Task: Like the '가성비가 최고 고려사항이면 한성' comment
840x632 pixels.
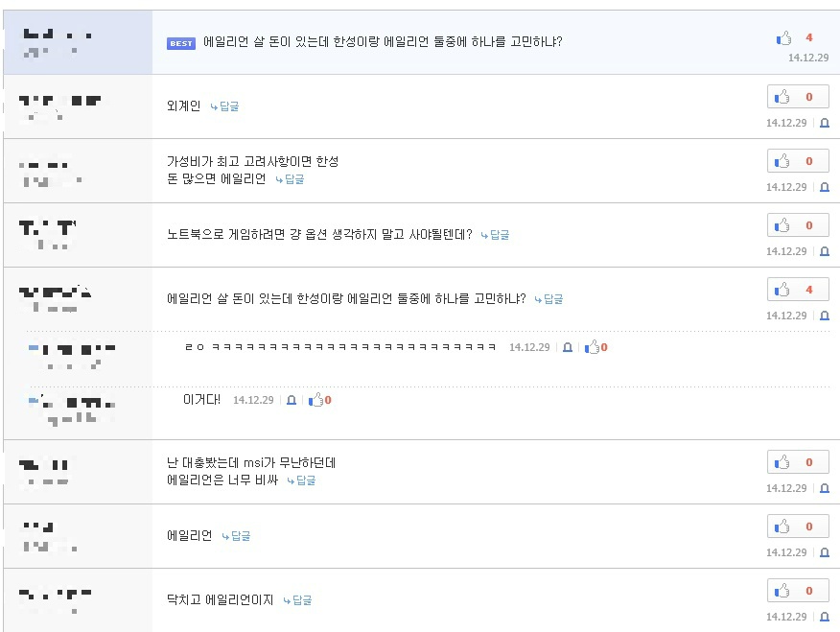Action: tap(798, 161)
